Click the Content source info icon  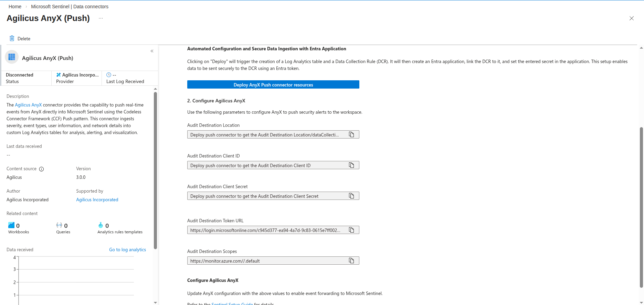coord(42,169)
